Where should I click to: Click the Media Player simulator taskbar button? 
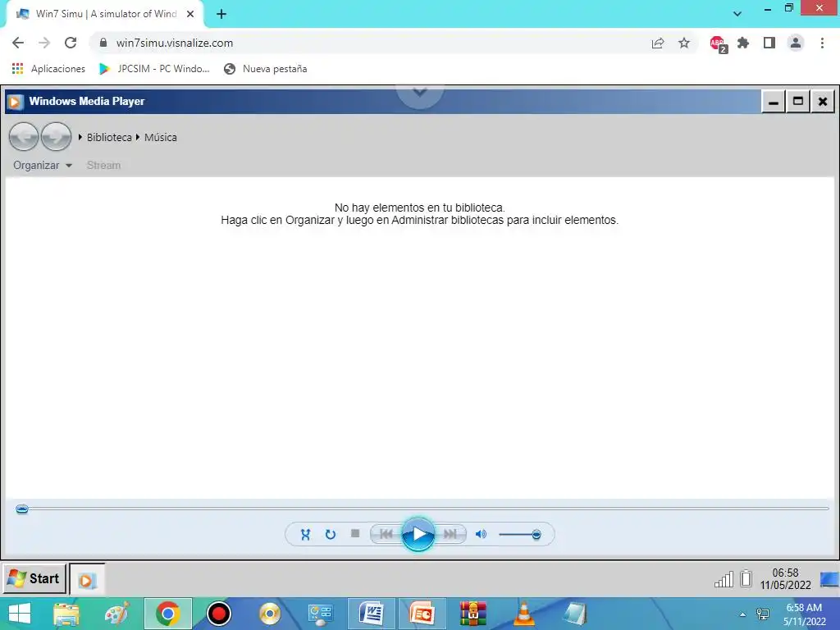point(87,580)
